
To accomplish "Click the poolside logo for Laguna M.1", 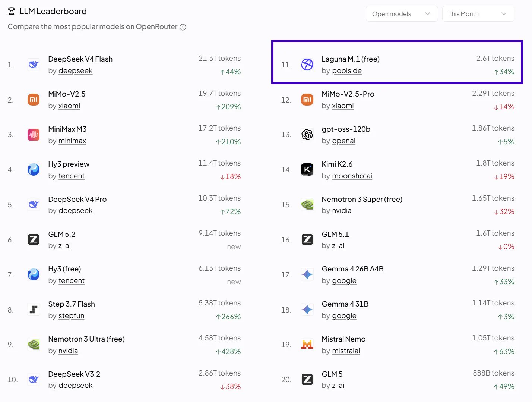I will click(307, 65).
